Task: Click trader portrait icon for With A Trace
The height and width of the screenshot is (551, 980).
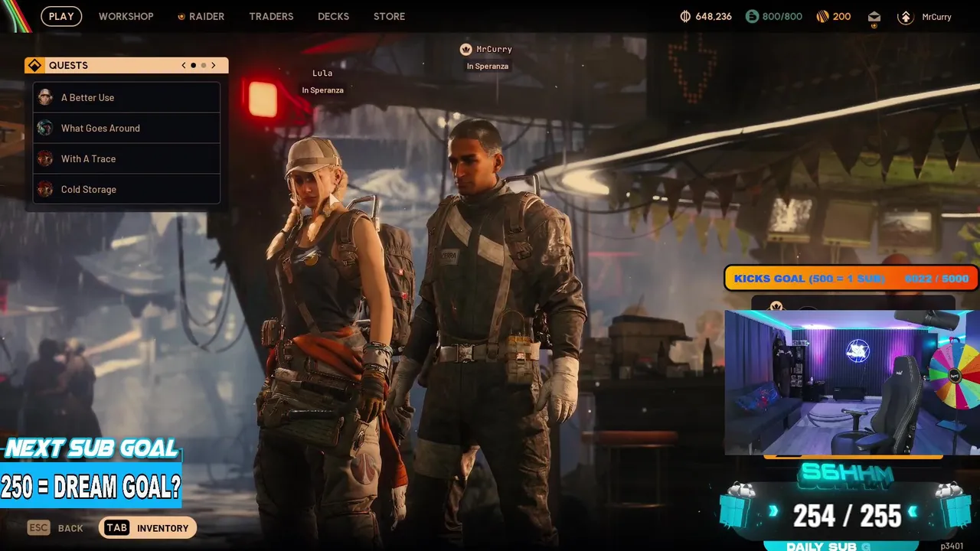Action: coord(45,158)
